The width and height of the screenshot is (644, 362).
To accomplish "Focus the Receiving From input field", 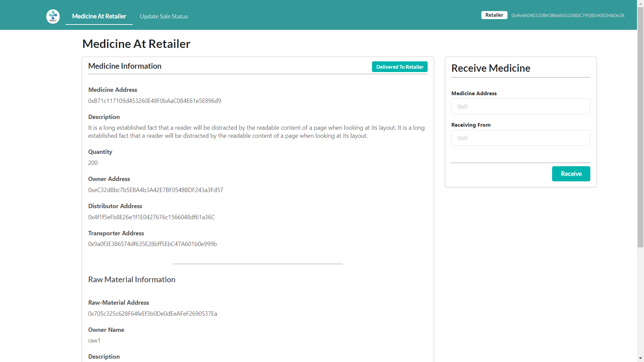I will click(520, 138).
